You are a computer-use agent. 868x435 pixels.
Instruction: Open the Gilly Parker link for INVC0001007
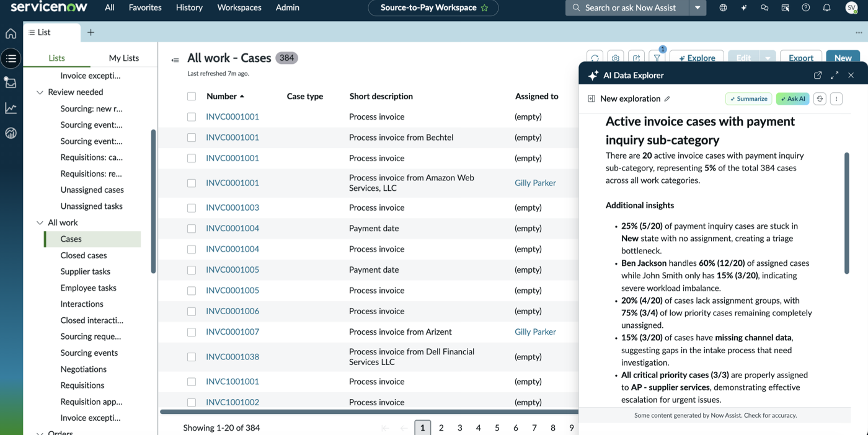click(535, 332)
